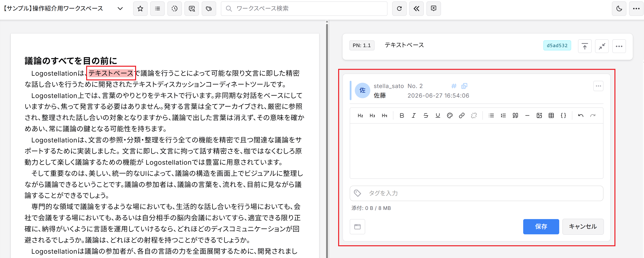Click the undo icon
The image size is (644, 258).
(x=581, y=116)
